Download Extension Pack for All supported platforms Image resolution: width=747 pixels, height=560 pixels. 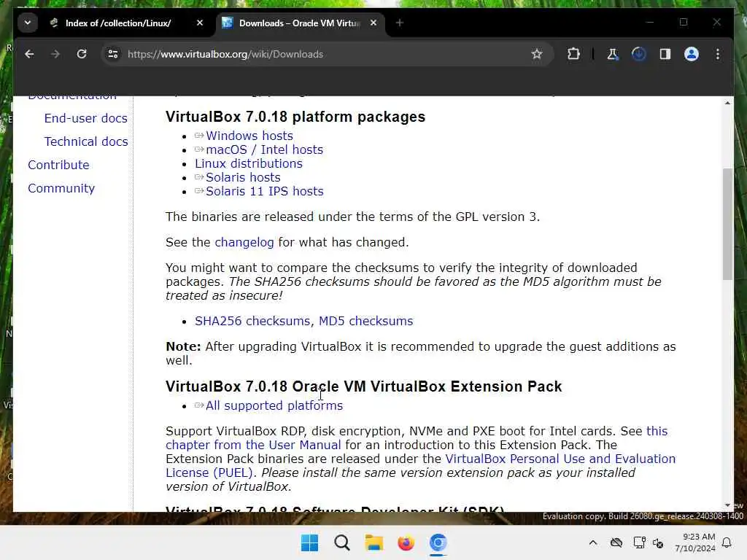click(274, 405)
